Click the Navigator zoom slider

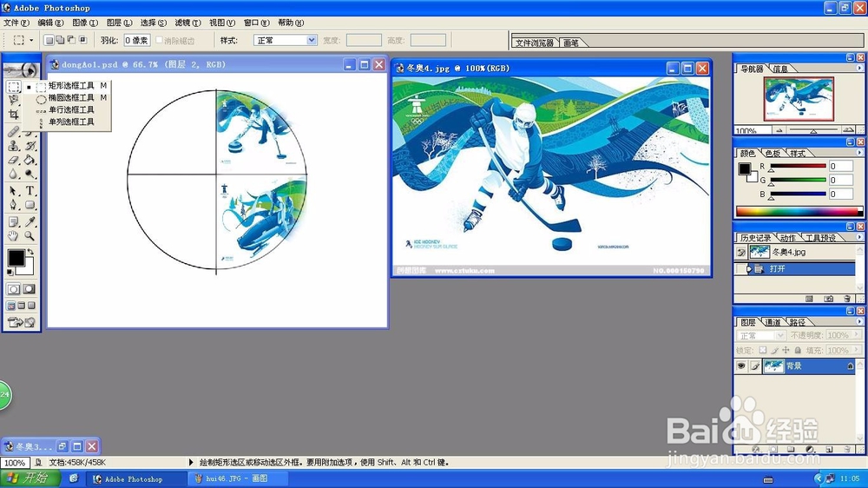pos(814,130)
